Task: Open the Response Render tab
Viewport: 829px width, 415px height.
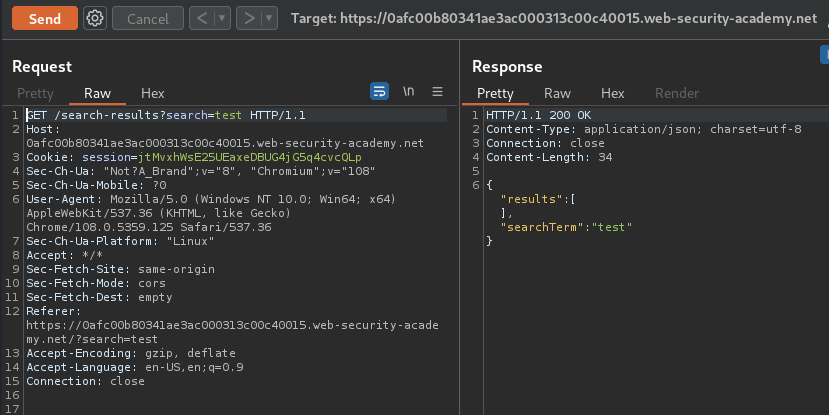Action: pos(677,94)
